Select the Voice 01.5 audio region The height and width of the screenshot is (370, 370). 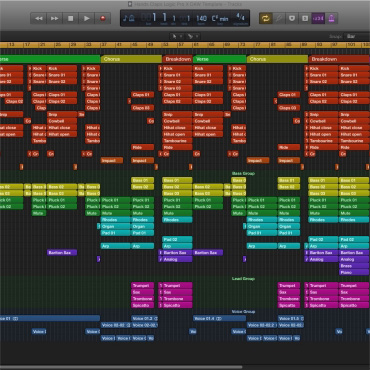coord(291,318)
